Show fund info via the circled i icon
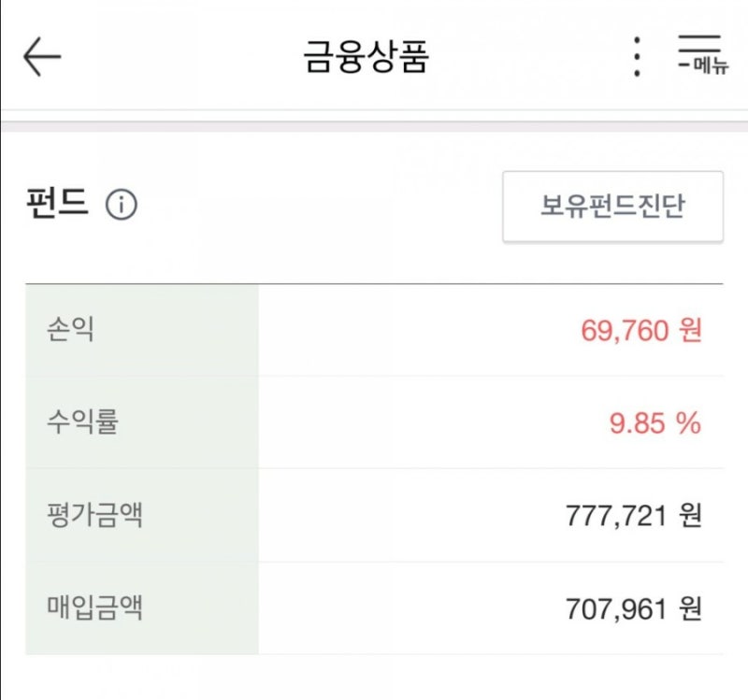748x700 pixels. click(122, 205)
